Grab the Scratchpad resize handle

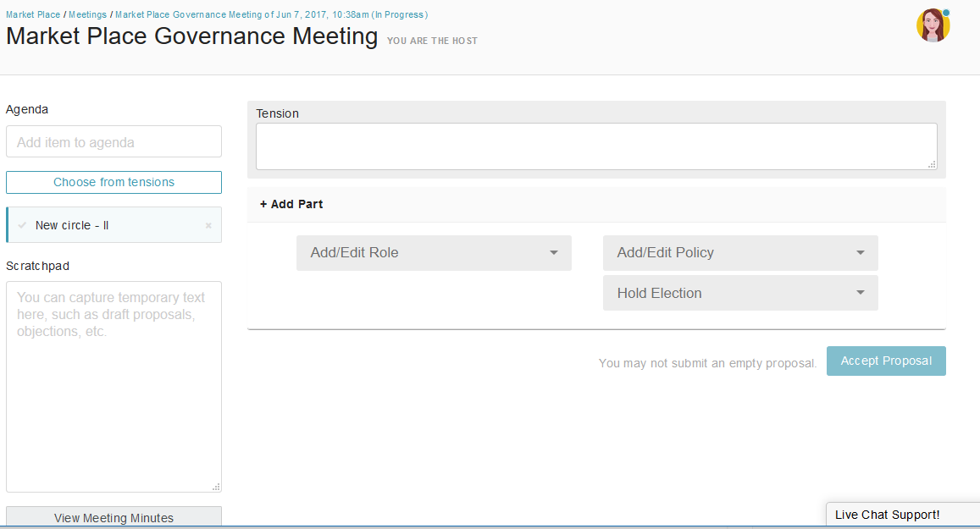216,487
